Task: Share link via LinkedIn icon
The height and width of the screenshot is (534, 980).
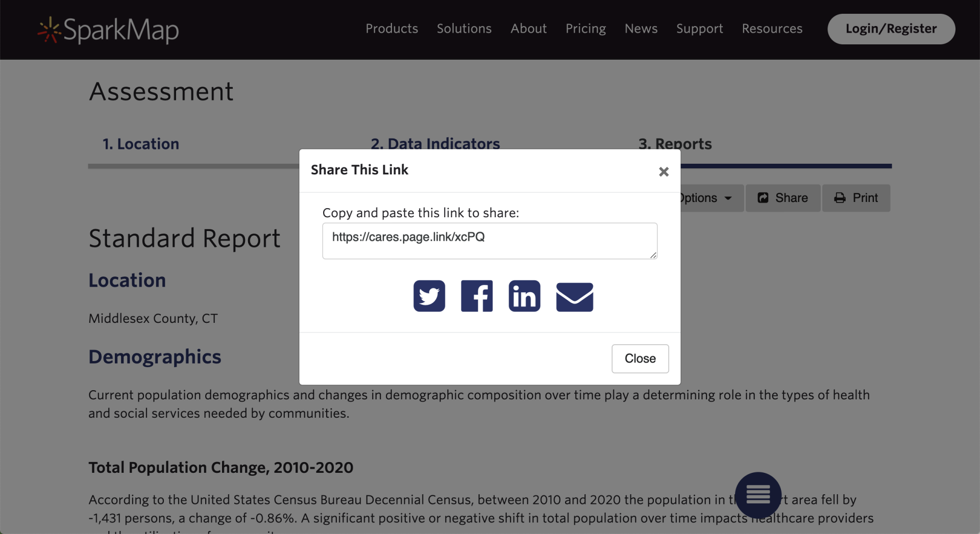Action: pyautogui.click(x=524, y=296)
